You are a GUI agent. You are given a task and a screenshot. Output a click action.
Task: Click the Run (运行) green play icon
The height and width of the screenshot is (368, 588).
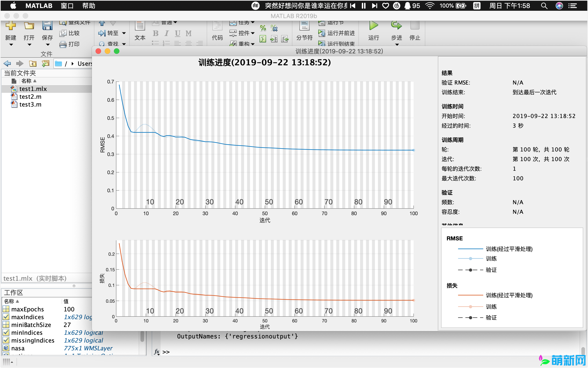tap(373, 26)
